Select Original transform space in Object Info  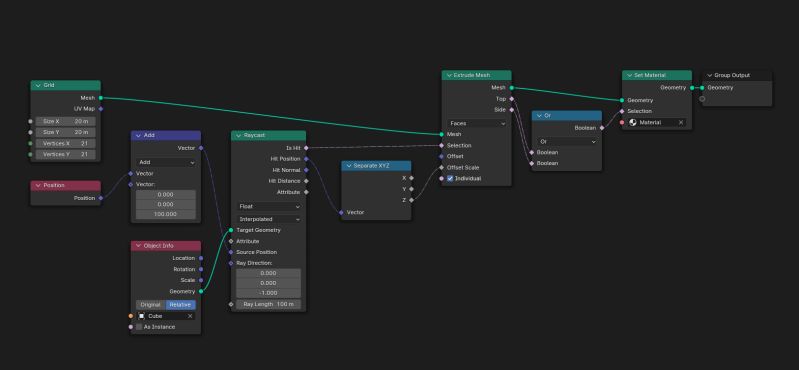pos(151,305)
